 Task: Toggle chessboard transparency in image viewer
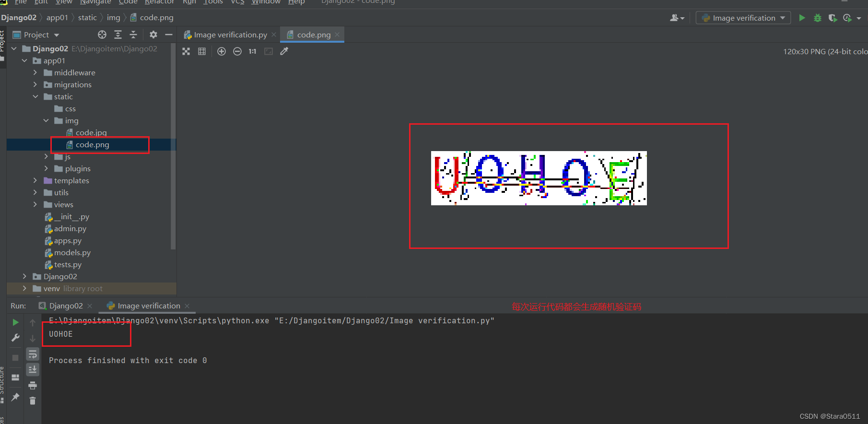pyautogui.click(x=186, y=51)
